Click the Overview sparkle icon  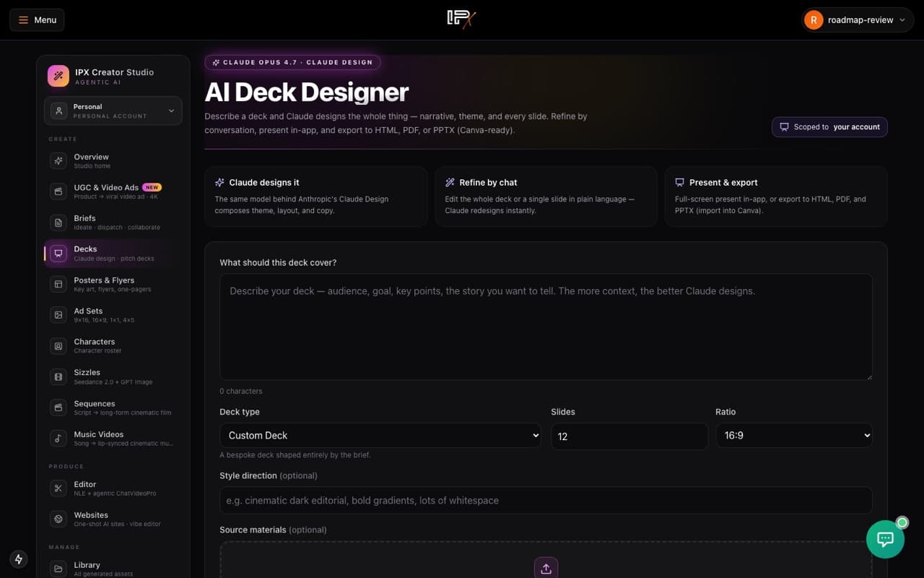coord(58,160)
